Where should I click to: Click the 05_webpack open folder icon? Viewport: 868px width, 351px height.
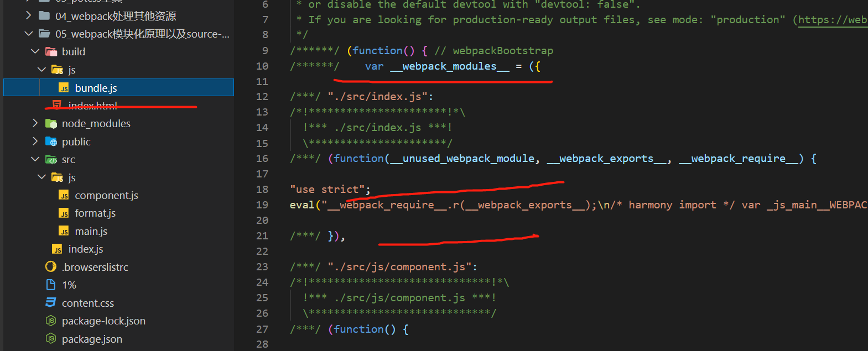pos(45,34)
